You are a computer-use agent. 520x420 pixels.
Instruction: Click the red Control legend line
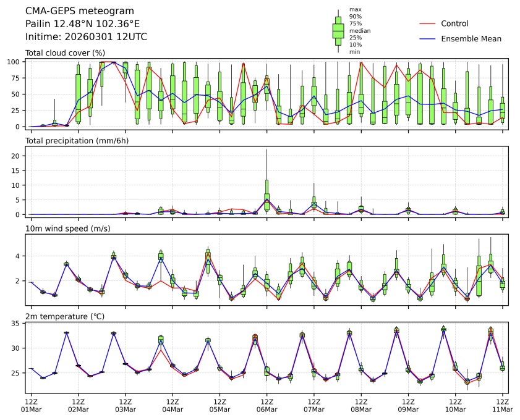pos(428,24)
